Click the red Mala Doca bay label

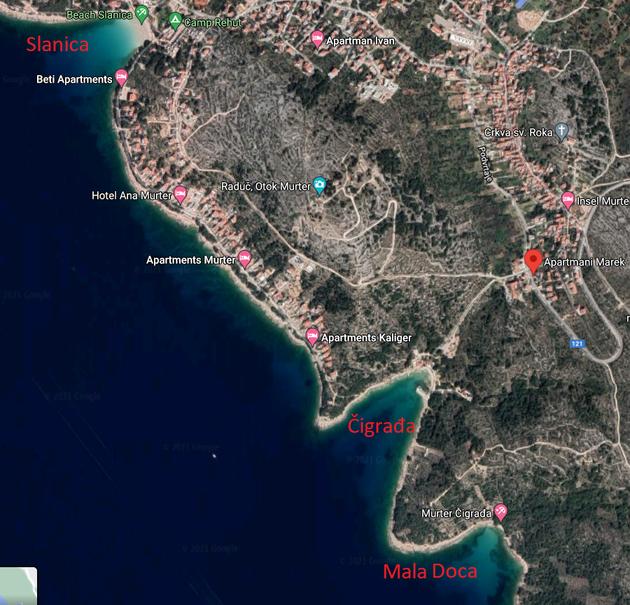tap(430, 571)
